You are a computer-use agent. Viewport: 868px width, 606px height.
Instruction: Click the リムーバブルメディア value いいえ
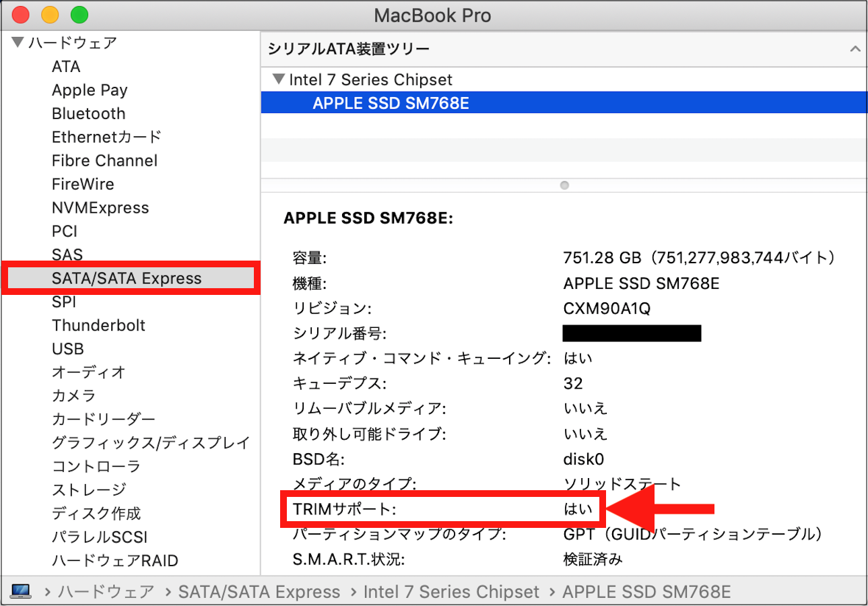585,409
